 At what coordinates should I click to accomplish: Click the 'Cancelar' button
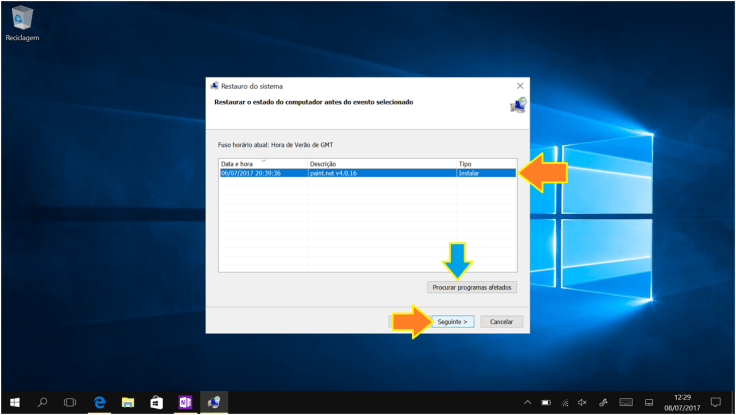[x=502, y=322]
